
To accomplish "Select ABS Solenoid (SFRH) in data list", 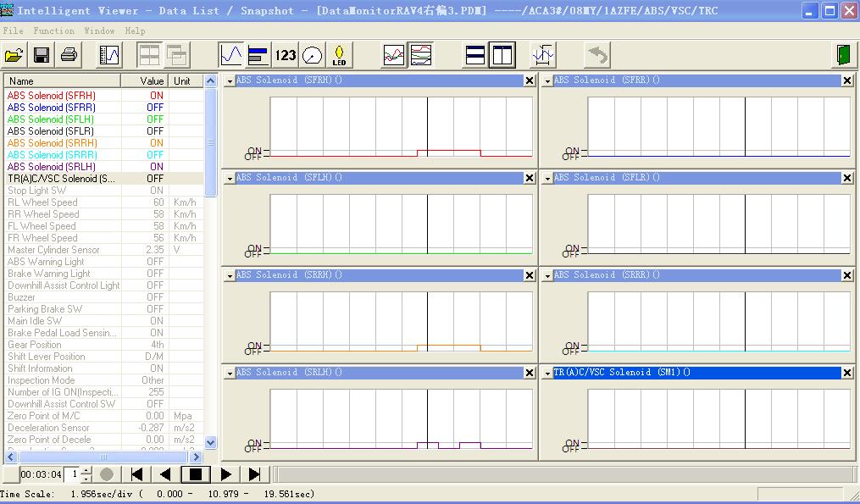I will click(x=104, y=96).
